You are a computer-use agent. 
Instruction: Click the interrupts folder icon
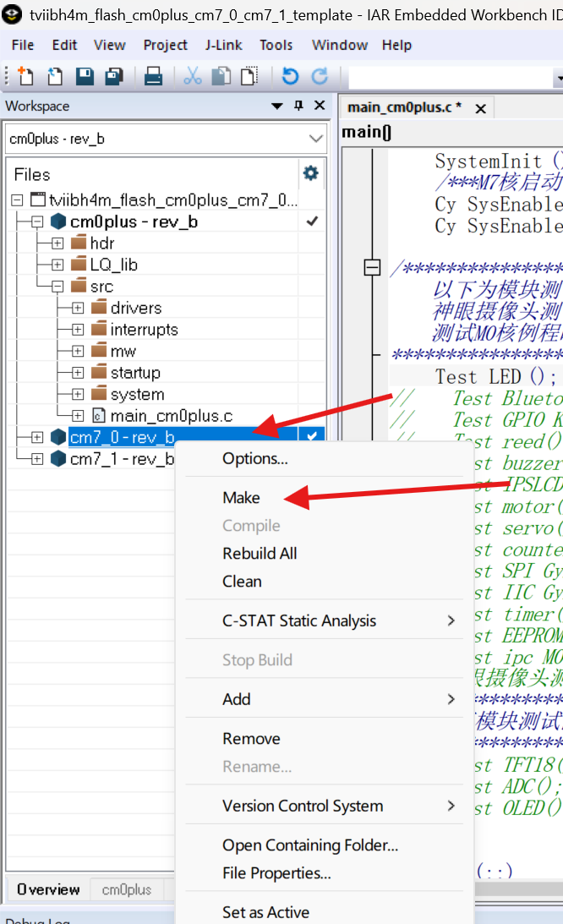point(100,329)
